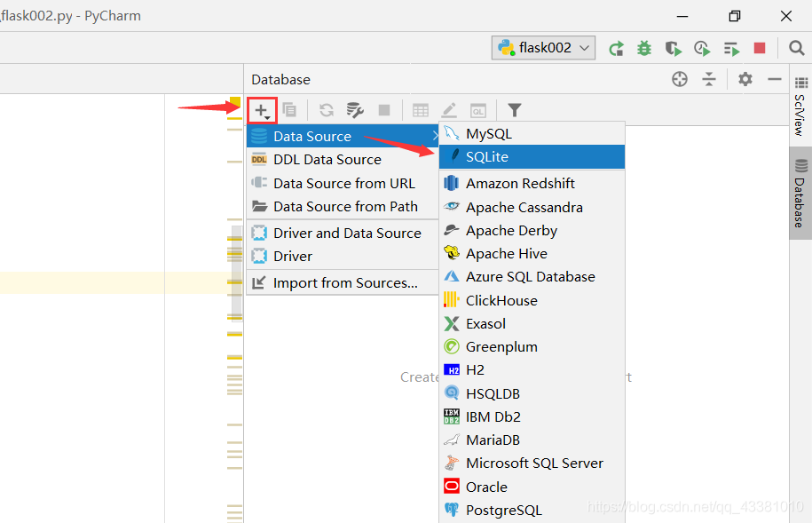Select H2 data source
The width and height of the screenshot is (812, 523).
[532, 370]
